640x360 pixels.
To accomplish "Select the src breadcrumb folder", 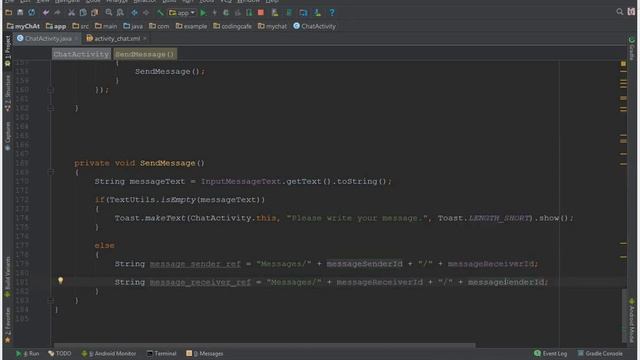I will click(x=80, y=26).
